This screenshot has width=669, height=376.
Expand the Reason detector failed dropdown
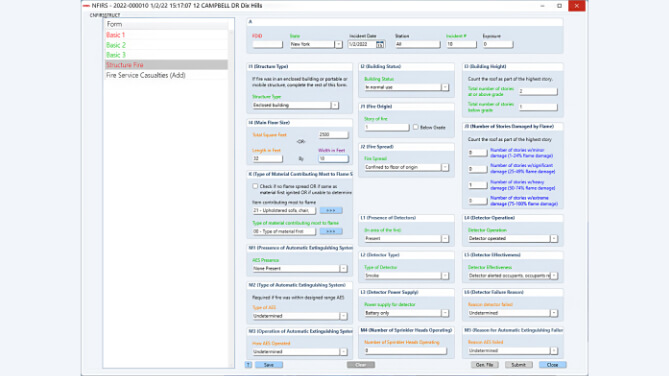tap(554, 313)
